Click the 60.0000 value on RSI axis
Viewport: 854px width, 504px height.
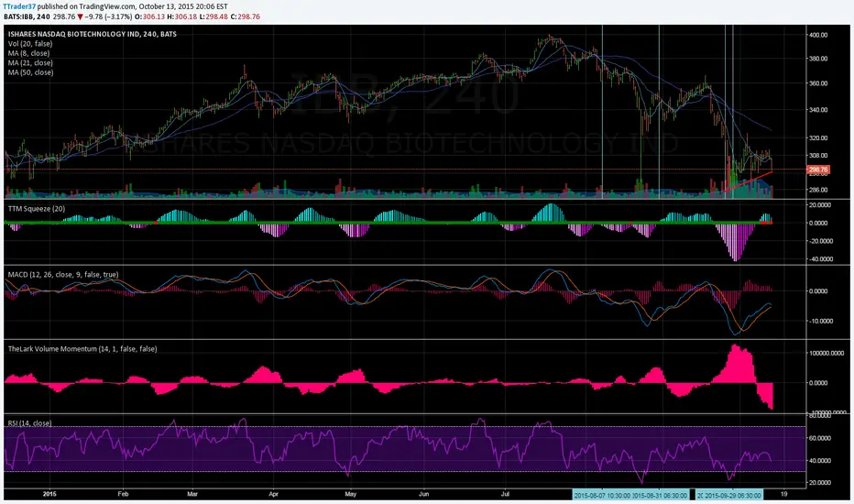pyautogui.click(x=820, y=439)
